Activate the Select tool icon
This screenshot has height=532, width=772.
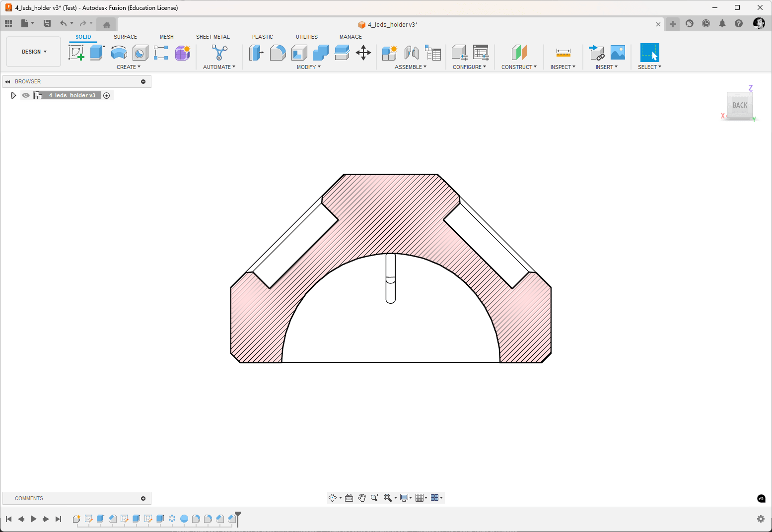click(x=649, y=52)
